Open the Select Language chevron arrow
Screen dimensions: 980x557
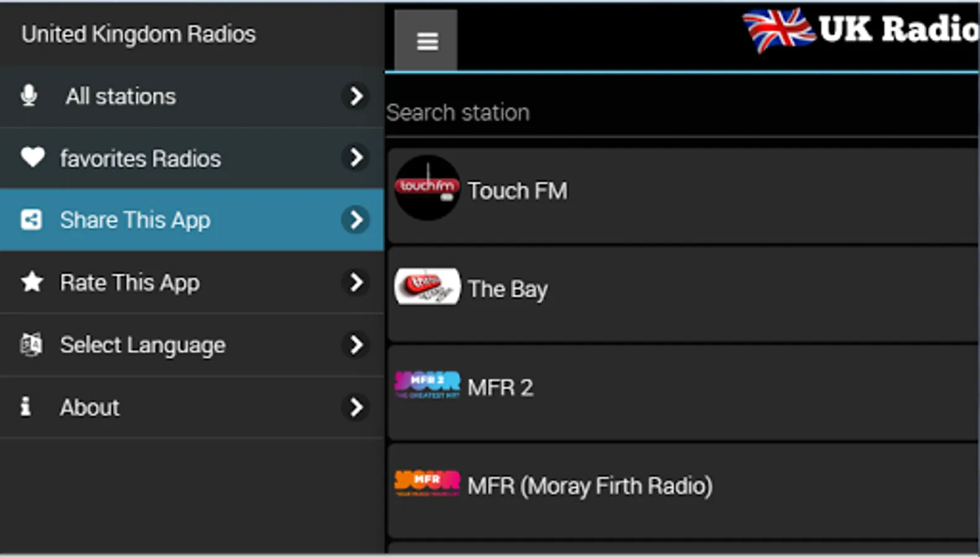pyautogui.click(x=356, y=345)
